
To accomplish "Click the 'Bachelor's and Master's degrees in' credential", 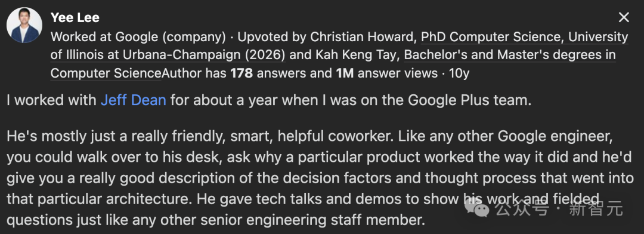I will click(510, 55).
